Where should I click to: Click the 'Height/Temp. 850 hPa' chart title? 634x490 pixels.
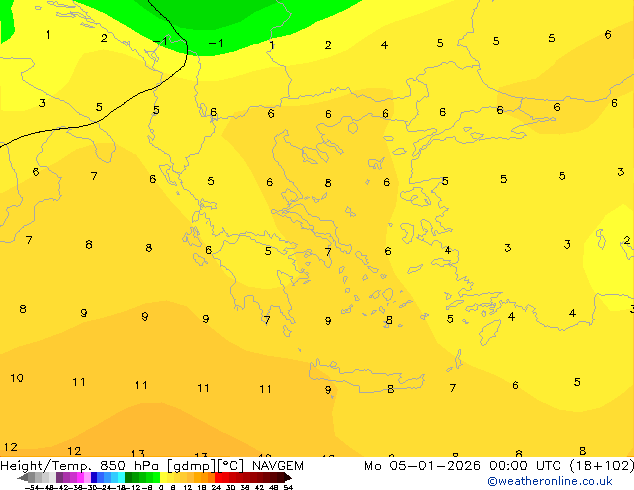(80, 466)
